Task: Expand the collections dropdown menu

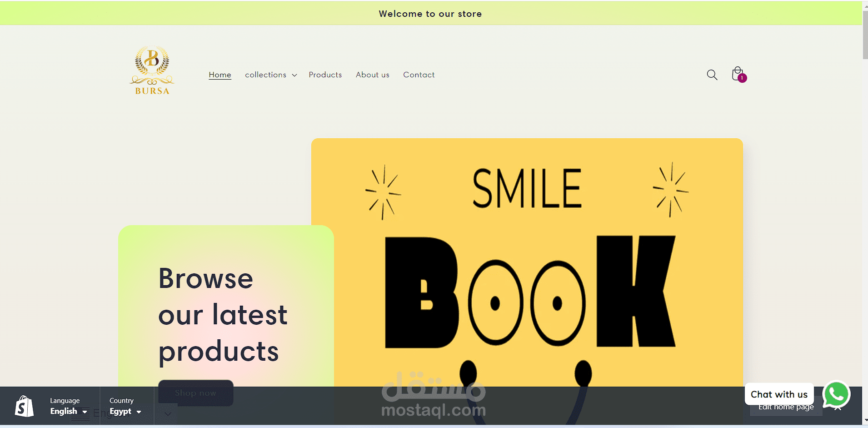Action: point(271,75)
